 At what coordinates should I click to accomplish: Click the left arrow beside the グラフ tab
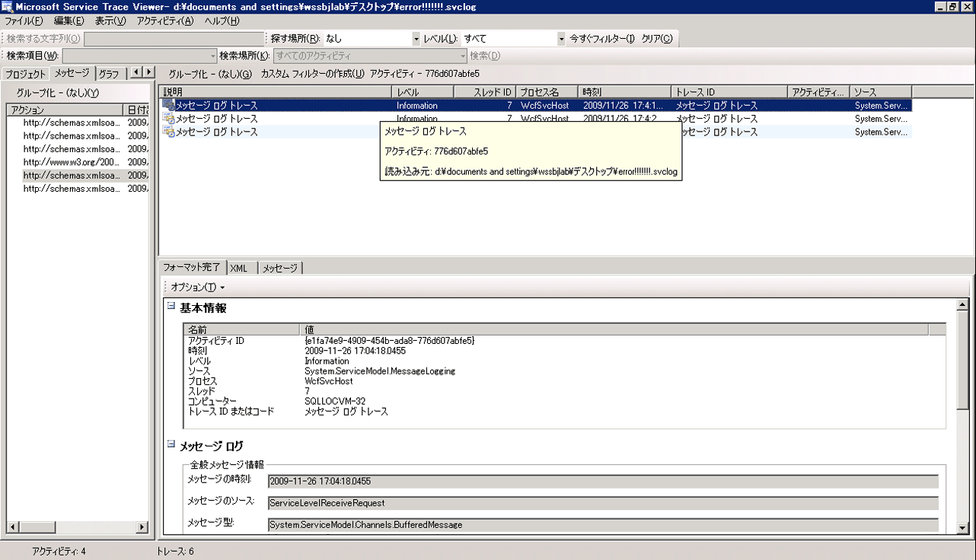136,72
